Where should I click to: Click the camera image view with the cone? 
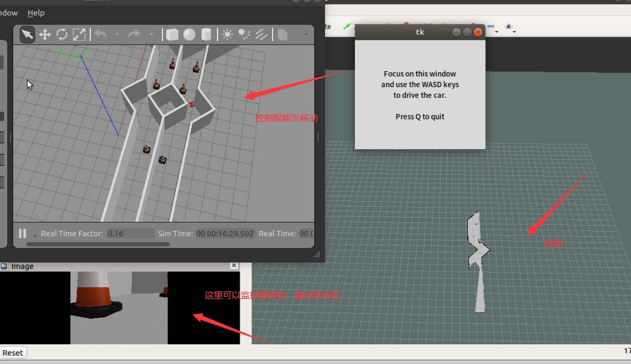click(119, 308)
